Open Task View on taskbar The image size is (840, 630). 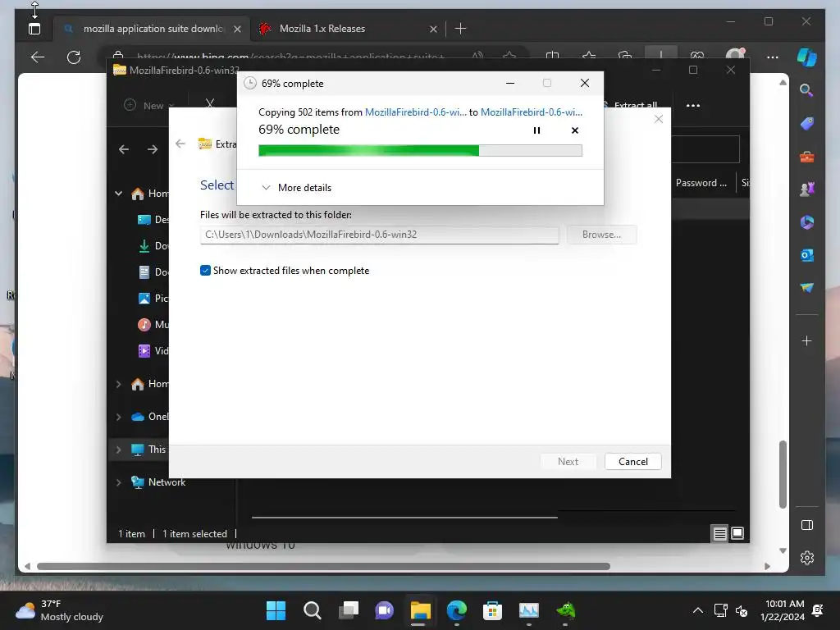click(x=348, y=610)
